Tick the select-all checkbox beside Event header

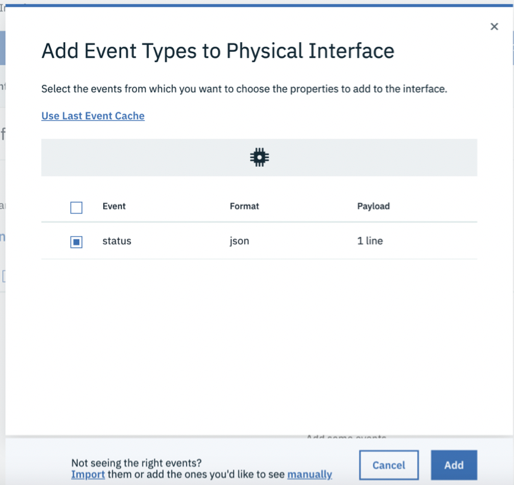point(76,207)
